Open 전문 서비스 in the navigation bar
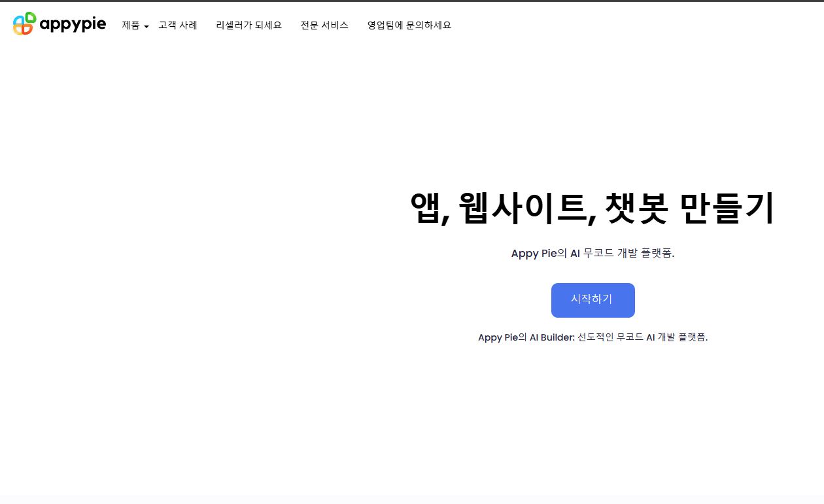 pyautogui.click(x=324, y=25)
